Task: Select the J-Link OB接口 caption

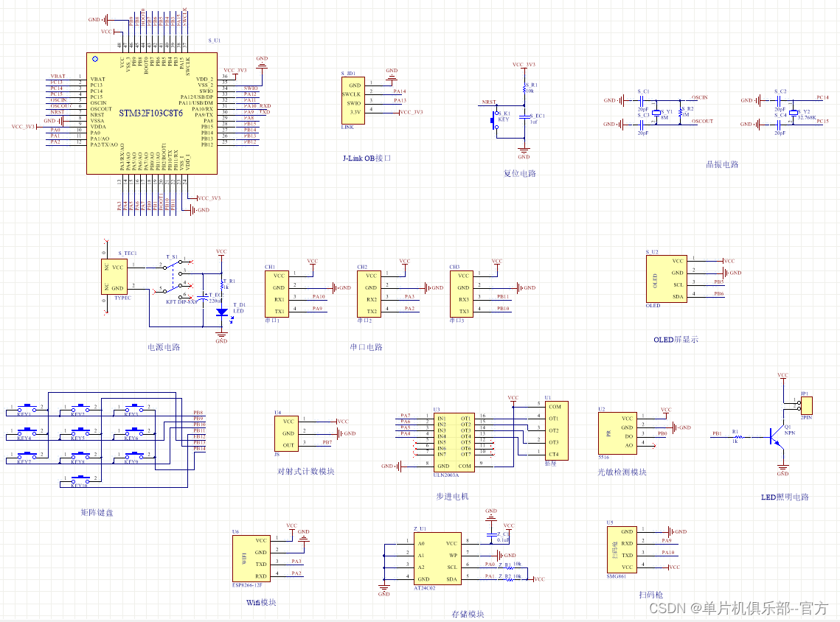Action: point(367,158)
